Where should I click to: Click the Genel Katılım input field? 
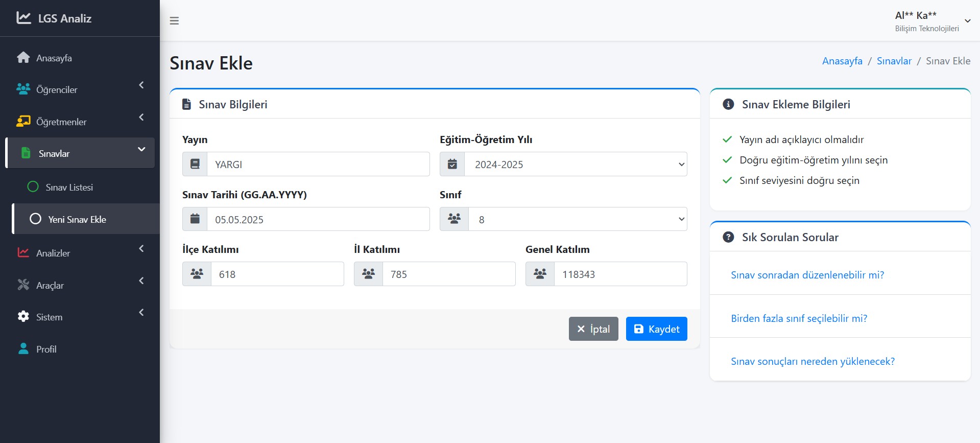click(x=620, y=274)
